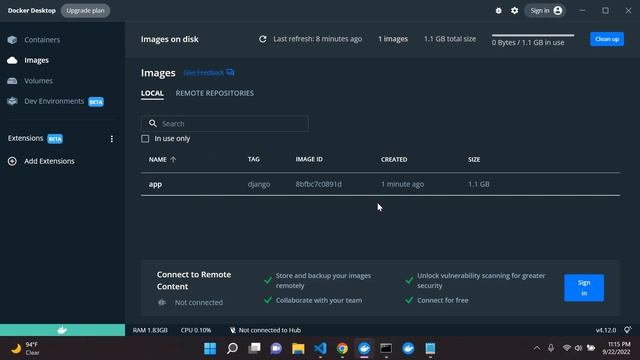Open the Chat app from the taskbar
This screenshot has width=640, height=360.
point(276,349)
